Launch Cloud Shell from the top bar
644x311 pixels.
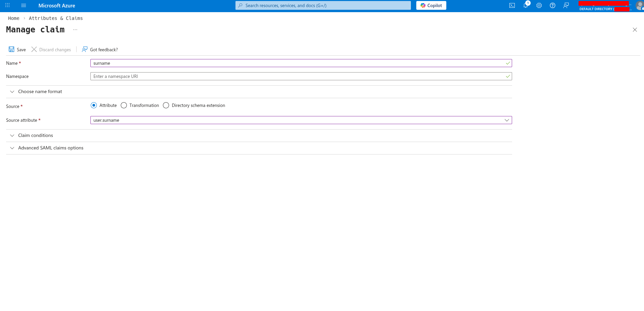coord(512,5)
